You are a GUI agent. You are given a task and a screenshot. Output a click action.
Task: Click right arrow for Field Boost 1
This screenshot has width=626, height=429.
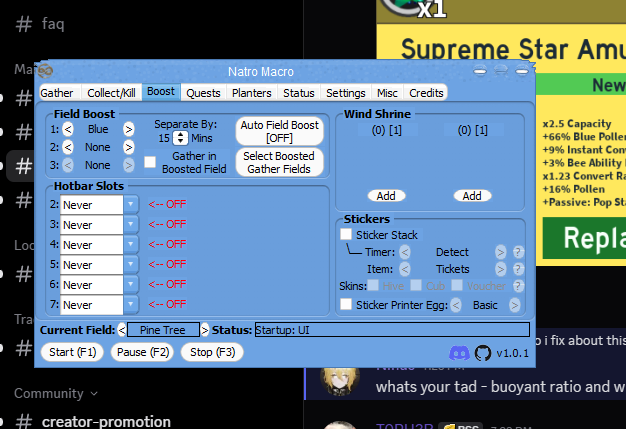pyautogui.click(x=128, y=129)
